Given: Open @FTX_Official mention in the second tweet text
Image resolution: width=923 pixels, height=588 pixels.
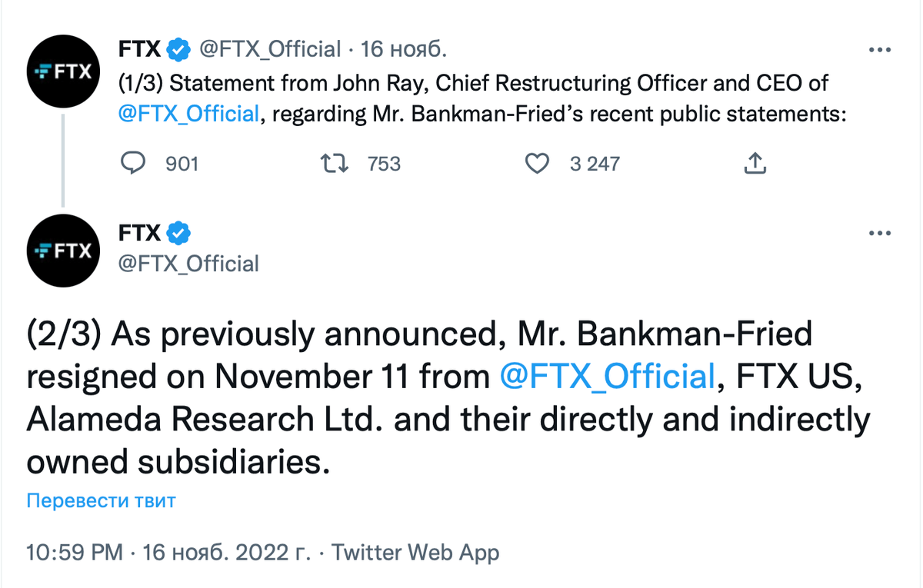Looking at the screenshot, I should pos(607,377).
